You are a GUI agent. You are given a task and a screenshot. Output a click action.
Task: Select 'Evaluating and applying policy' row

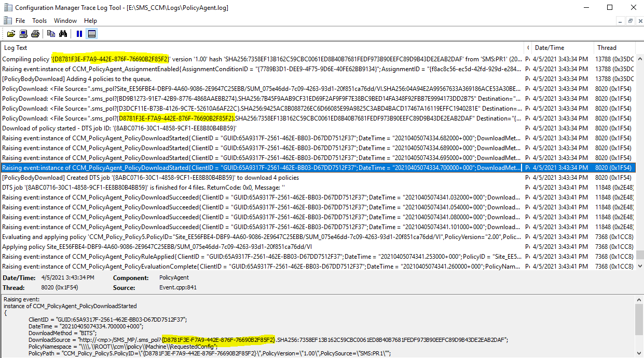(318, 237)
